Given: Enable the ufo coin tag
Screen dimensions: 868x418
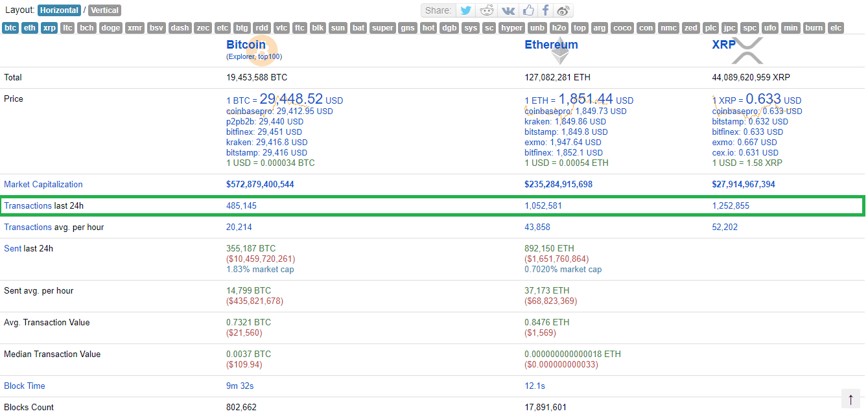Looking at the screenshot, I should pos(770,28).
